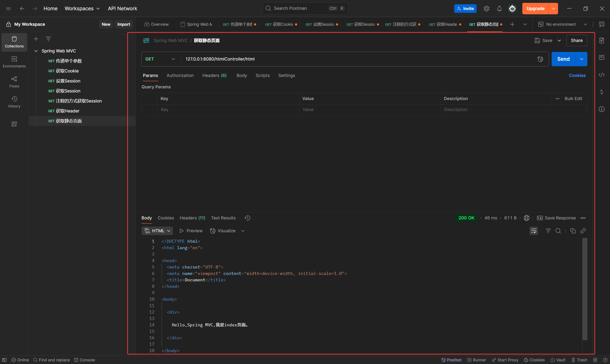610x364 pixels.
Task: Open the hamburger menu icon
Action: tap(8, 9)
